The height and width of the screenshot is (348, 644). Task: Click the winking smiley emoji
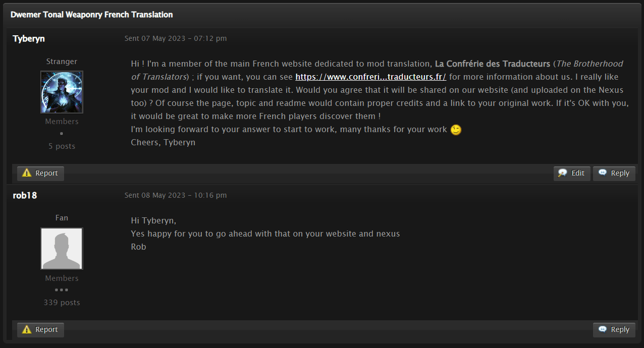[x=456, y=130]
